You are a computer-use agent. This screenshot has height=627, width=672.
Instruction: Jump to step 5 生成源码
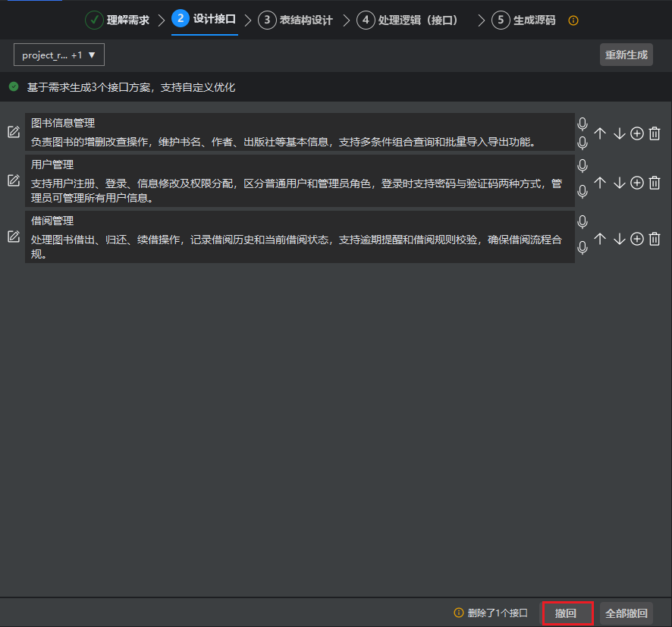pyautogui.click(x=524, y=20)
